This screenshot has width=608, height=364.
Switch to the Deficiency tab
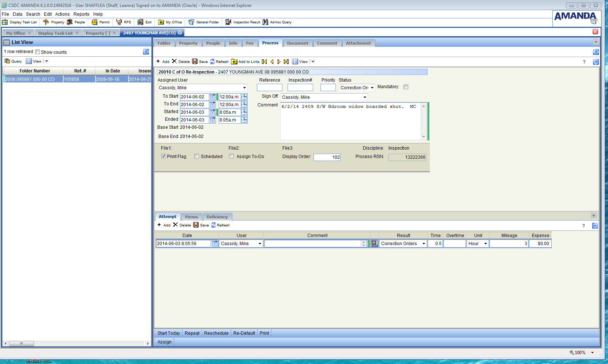coord(217,217)
